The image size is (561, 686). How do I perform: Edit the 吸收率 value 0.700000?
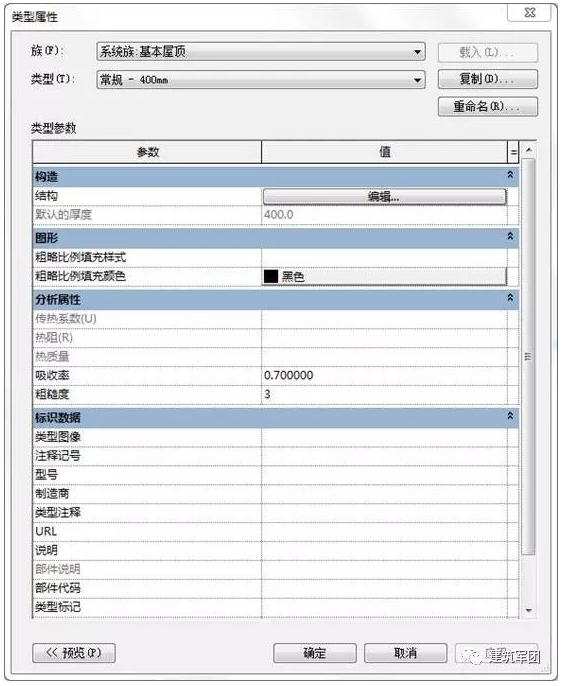click(x=384, y=376)
